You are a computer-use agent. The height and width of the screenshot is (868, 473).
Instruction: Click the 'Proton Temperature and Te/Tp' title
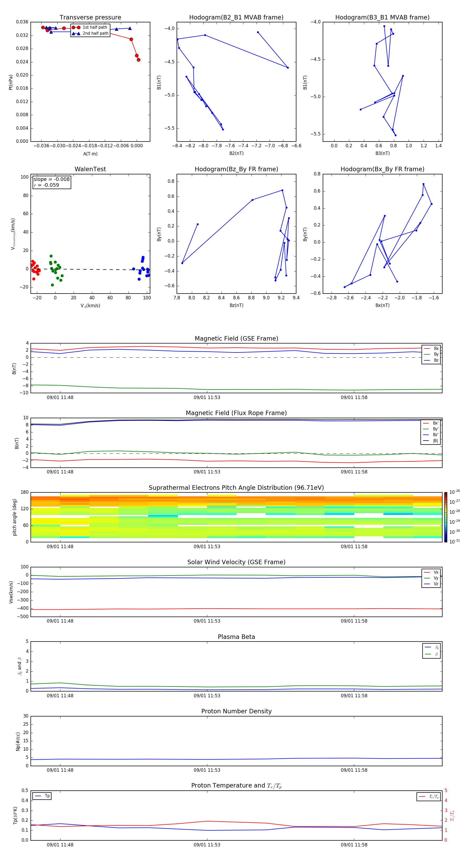(x=236, y=785)
